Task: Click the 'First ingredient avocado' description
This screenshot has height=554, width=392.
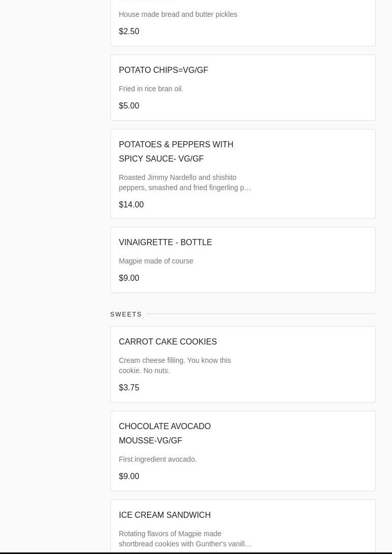Action: click(157, 459)
